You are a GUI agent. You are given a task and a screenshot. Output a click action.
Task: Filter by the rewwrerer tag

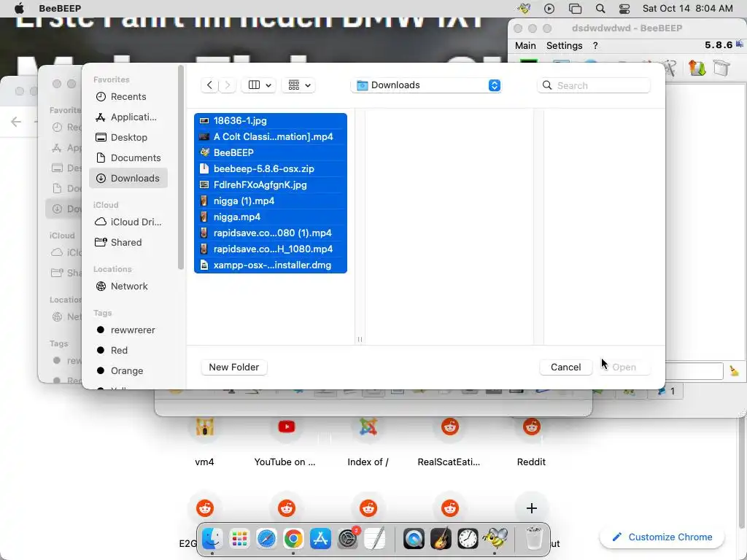tap(128, 330)
